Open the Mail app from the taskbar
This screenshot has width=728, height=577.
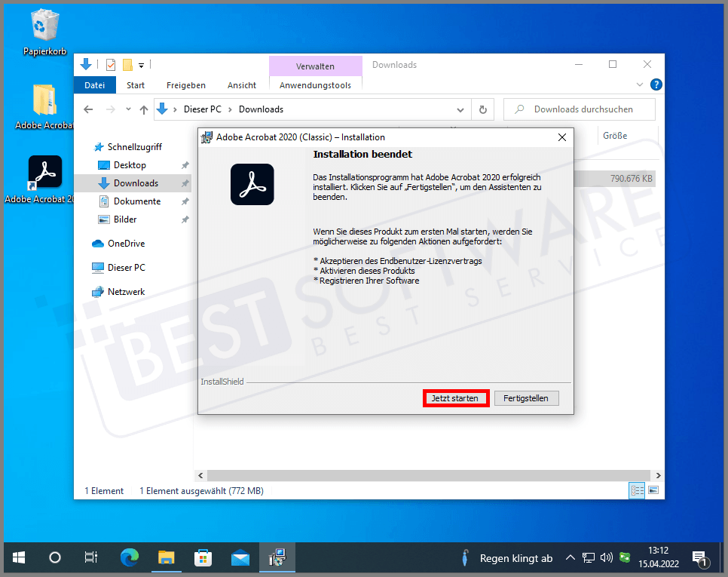pos(240,557)
